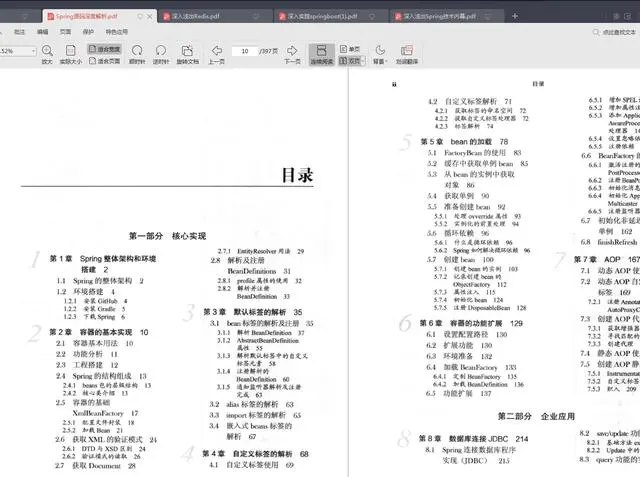Click the 5.1 FactoryBean的使用 83 entry
The image size is (640, 477).
[x=474, y=153]
